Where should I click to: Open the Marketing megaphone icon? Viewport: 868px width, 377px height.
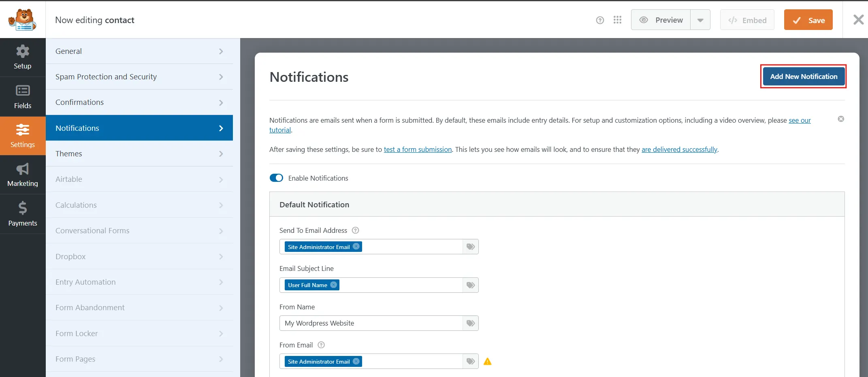pos(23,169)
